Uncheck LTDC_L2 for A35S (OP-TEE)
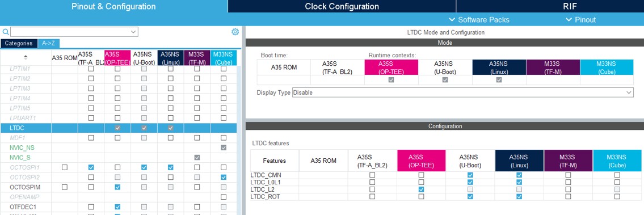 pyautogui.click(x=421, y=189)
